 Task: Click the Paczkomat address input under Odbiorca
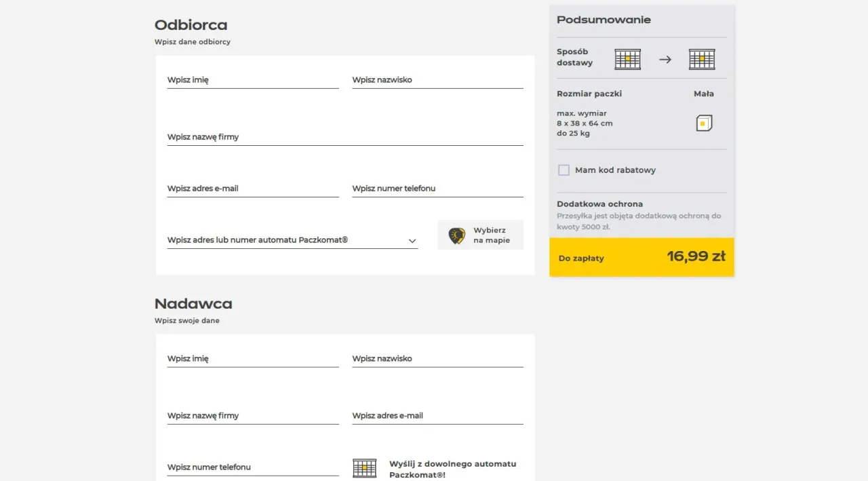(285, 240)
